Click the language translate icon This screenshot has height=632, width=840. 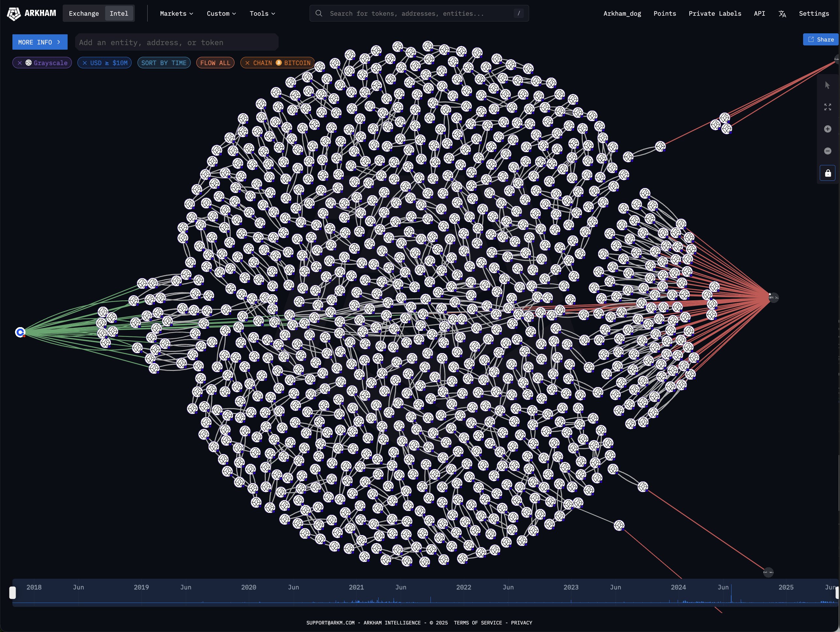pyautogui.click(x=782, y=14)
